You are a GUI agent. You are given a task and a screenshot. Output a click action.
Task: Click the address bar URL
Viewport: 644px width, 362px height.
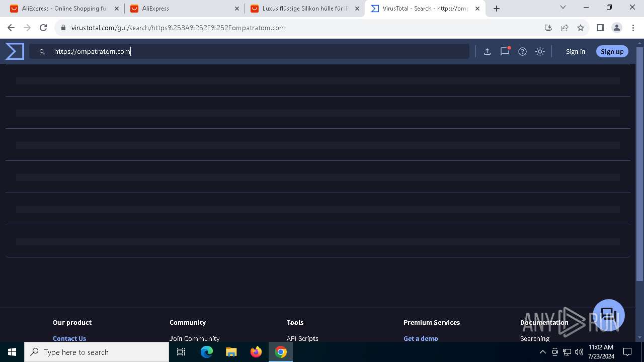178,28
